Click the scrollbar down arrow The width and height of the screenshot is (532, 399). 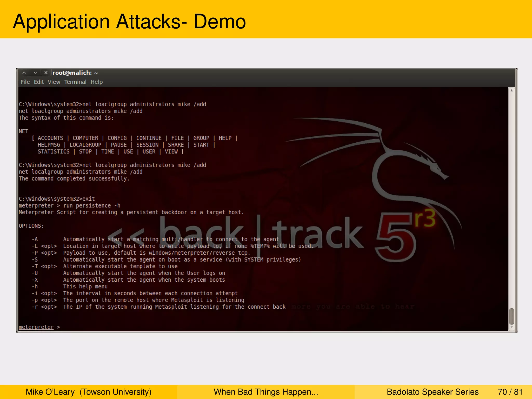click(511, 327)
